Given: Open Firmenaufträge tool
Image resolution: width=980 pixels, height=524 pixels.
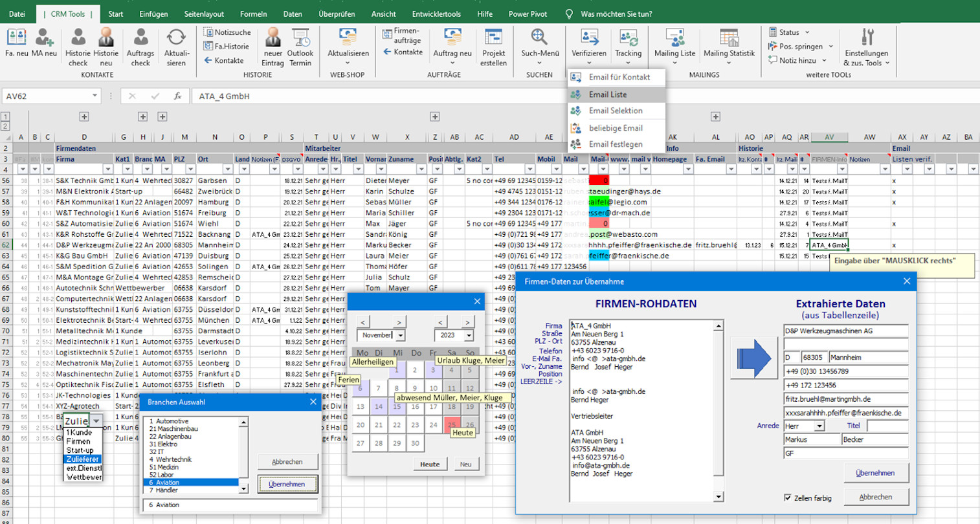Looking at the screenshot, I should click(402, 35).
